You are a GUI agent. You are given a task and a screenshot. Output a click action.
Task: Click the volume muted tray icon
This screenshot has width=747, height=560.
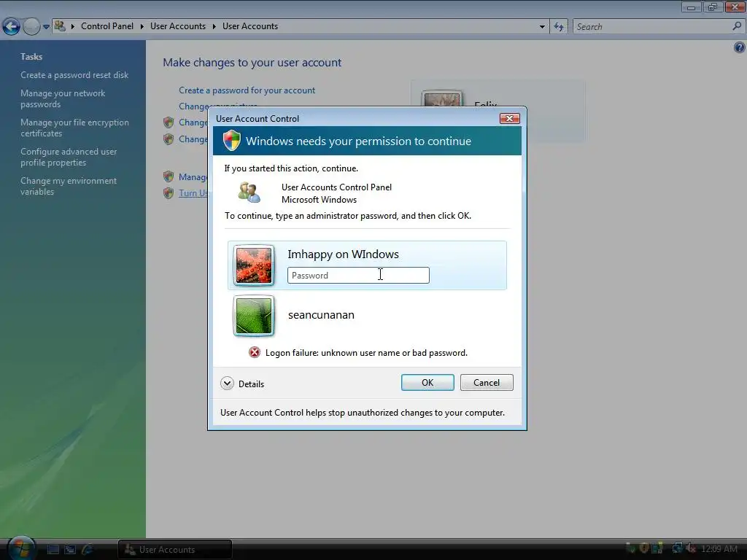(691, 548)
